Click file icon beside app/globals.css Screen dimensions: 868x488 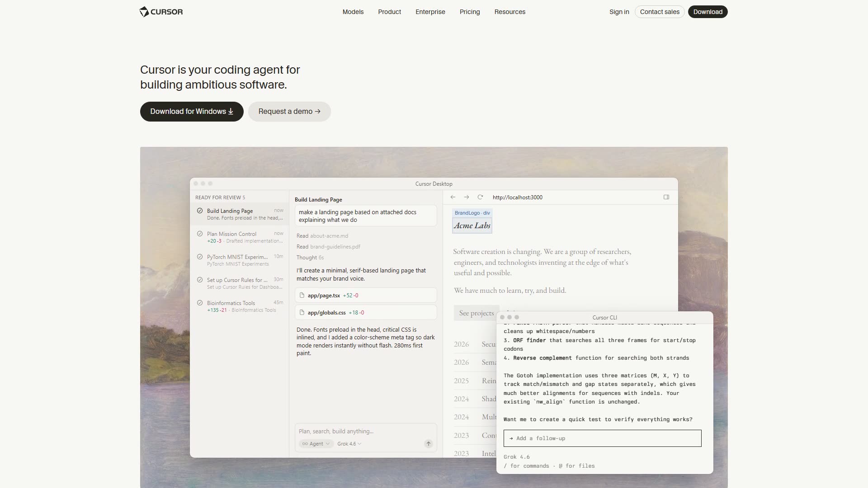(302, 312)
